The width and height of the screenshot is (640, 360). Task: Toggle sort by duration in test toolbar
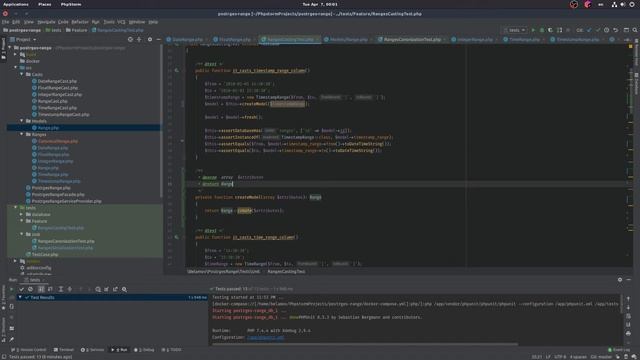coord(50,289)
